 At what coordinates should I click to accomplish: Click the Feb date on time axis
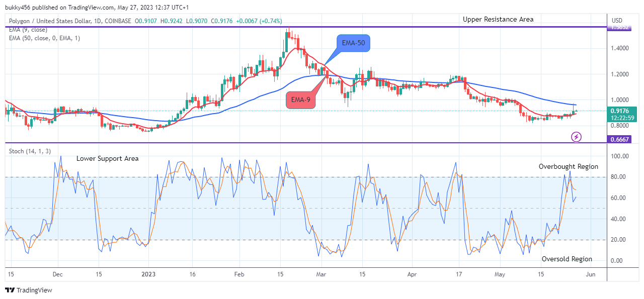[x=239, y=274]
